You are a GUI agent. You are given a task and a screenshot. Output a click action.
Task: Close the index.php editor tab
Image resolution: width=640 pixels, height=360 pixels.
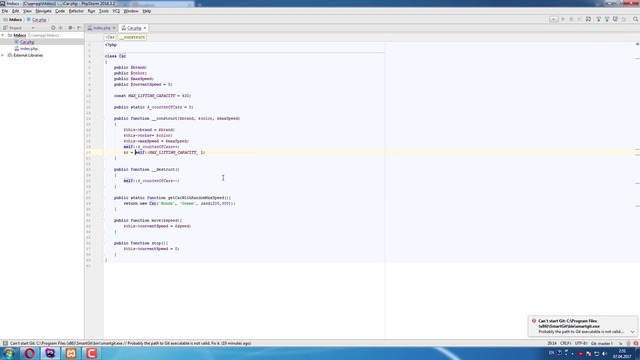[114, 28]
